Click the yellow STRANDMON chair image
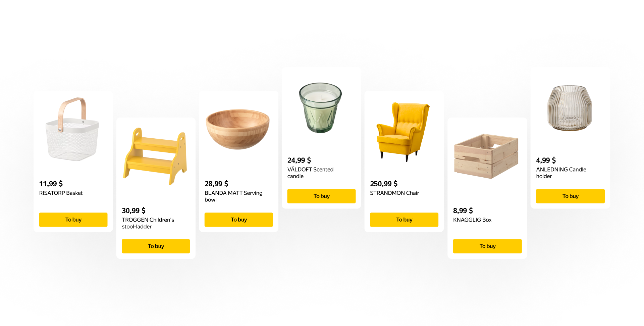 pyautogui.click(x=403, y=132)
